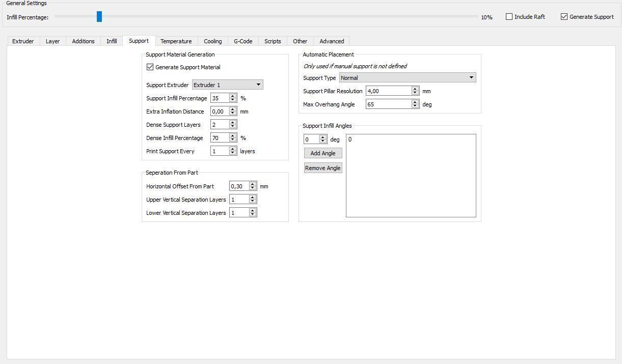Select the Support tab

click(x=139, y=41)
